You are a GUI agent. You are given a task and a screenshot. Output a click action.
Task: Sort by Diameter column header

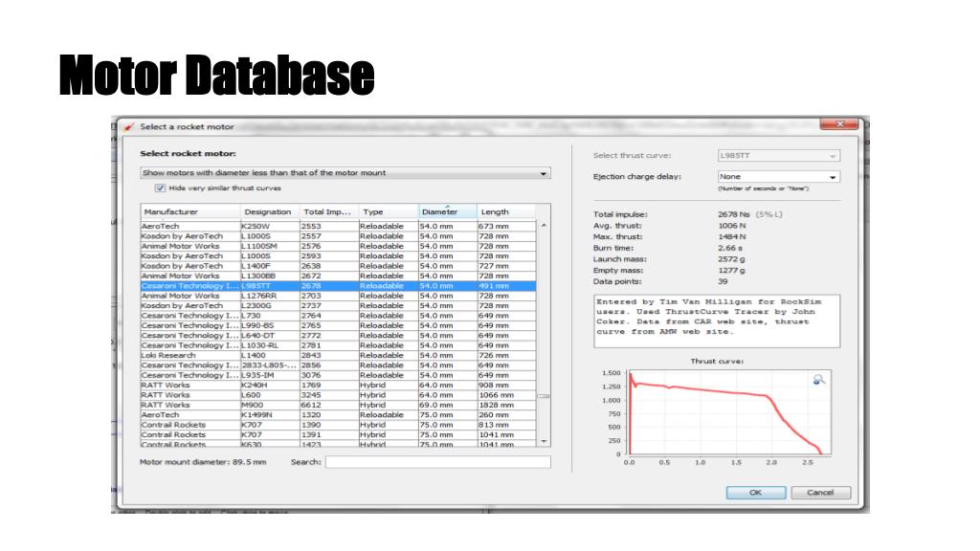click(x=448, y=211)
